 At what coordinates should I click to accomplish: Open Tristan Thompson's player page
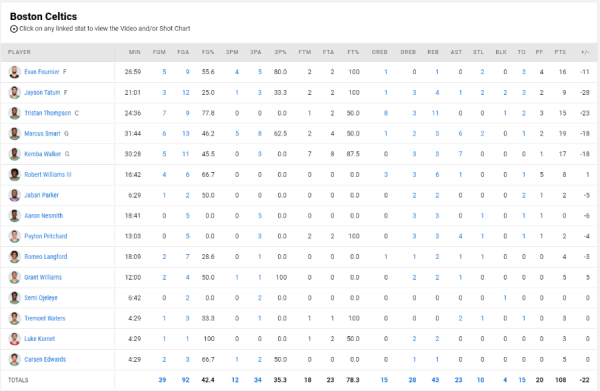pos(48,113)
